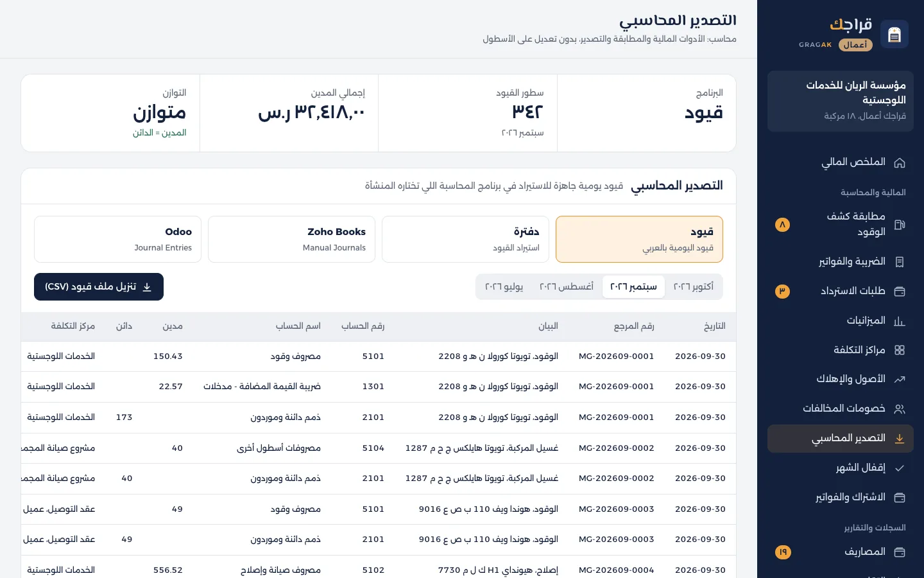Click the قراجك logo icon
This screenshot has width=924, height=578.
[x=894, y=34]
